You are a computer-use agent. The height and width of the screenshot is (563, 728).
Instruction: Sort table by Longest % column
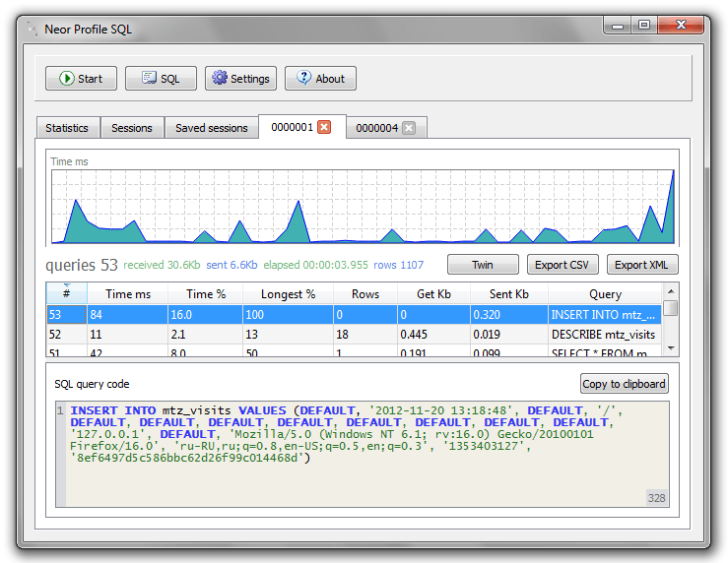(x=288, y=293)
